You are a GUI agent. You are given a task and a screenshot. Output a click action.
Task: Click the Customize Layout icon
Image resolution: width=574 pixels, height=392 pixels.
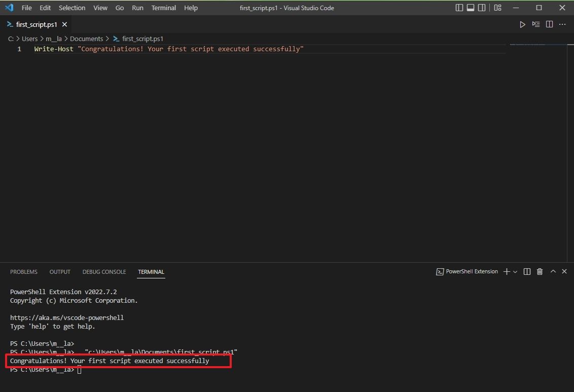coord(497,8)
